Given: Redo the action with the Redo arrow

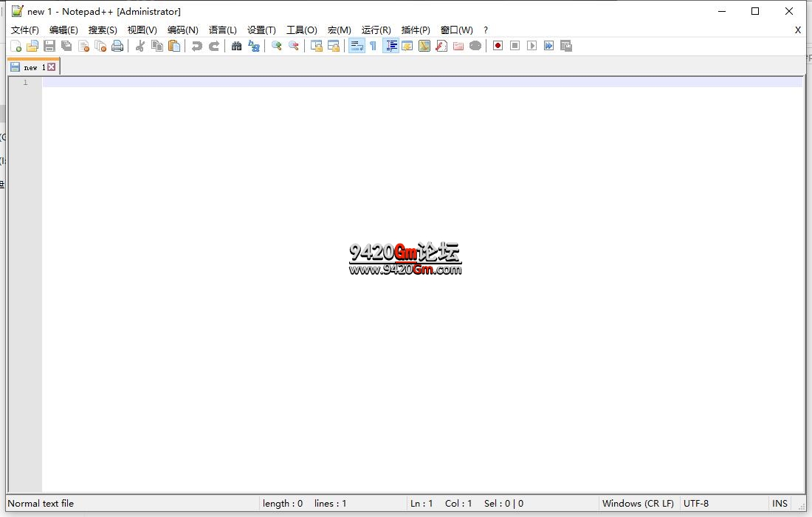Looking at the screenshot, I should [214, 46].
